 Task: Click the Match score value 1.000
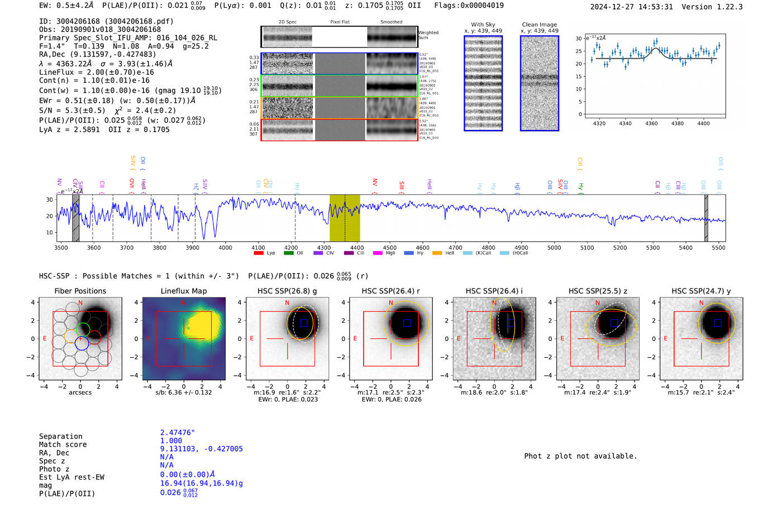171,440
